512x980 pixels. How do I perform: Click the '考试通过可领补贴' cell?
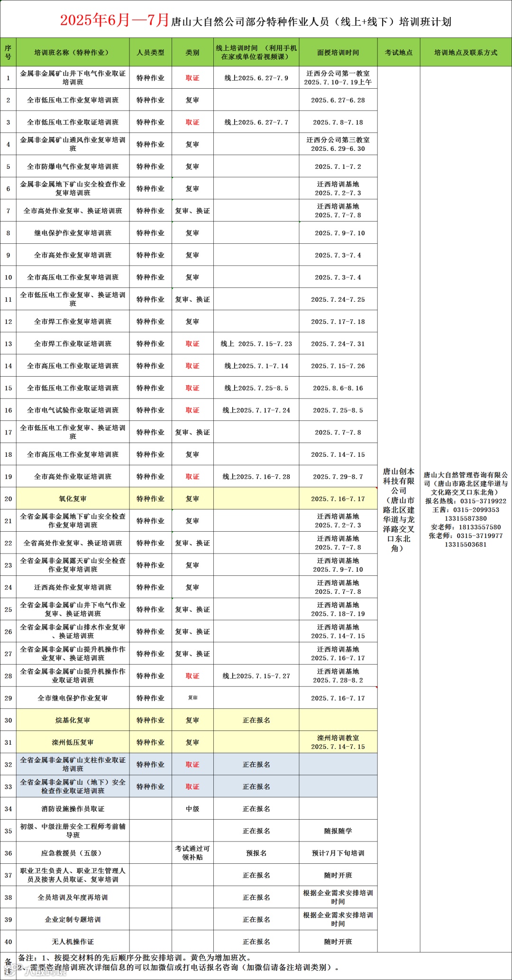click(192, 853)
